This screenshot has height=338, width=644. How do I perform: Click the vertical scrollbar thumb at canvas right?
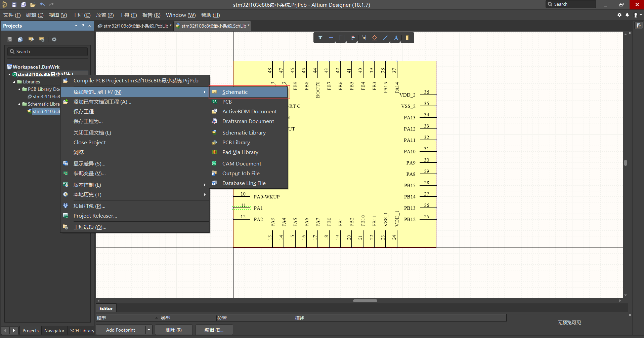point(626,163)
